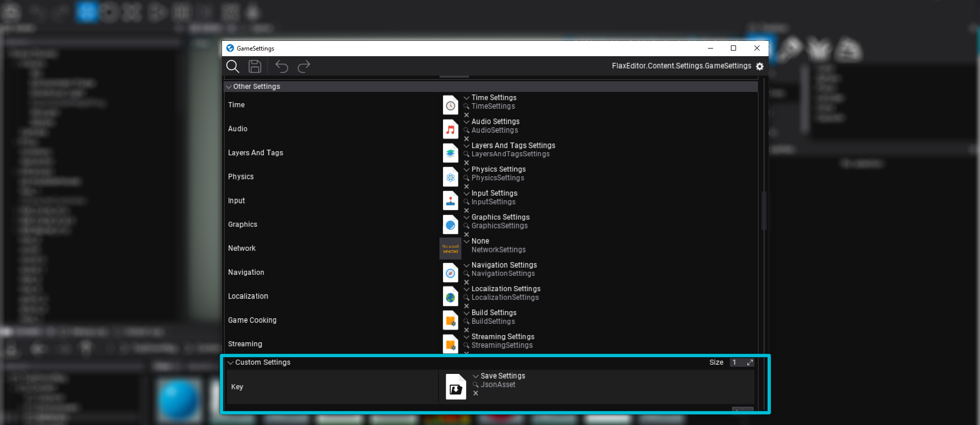
Task: Open the asset picker chevron for Navigation Settings
Action: coord(467,265)
